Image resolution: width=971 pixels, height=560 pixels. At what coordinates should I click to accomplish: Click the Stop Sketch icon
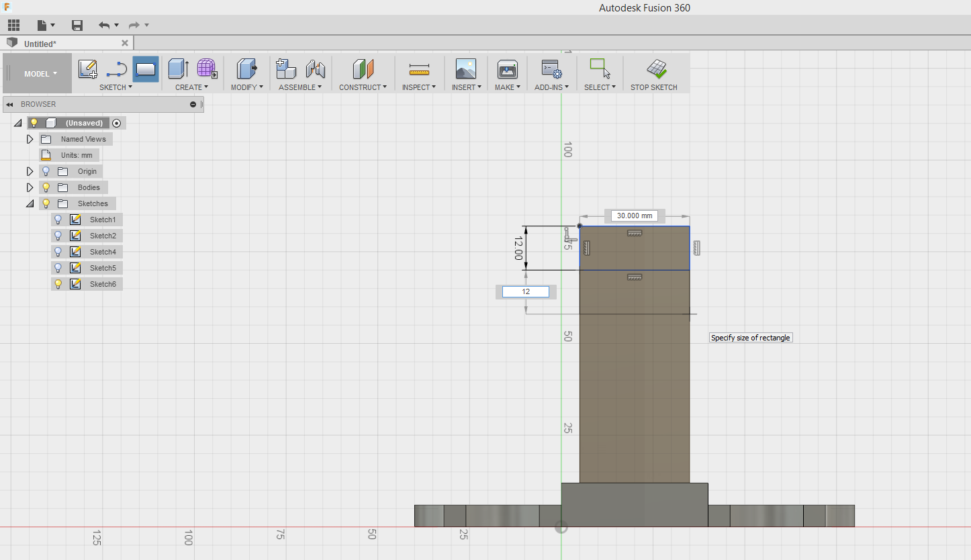pyautogui.click(x=656, y=68)
